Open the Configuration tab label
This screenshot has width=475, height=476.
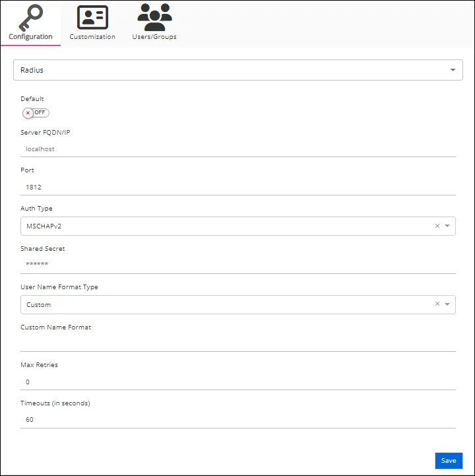click(x=30, y=37)
